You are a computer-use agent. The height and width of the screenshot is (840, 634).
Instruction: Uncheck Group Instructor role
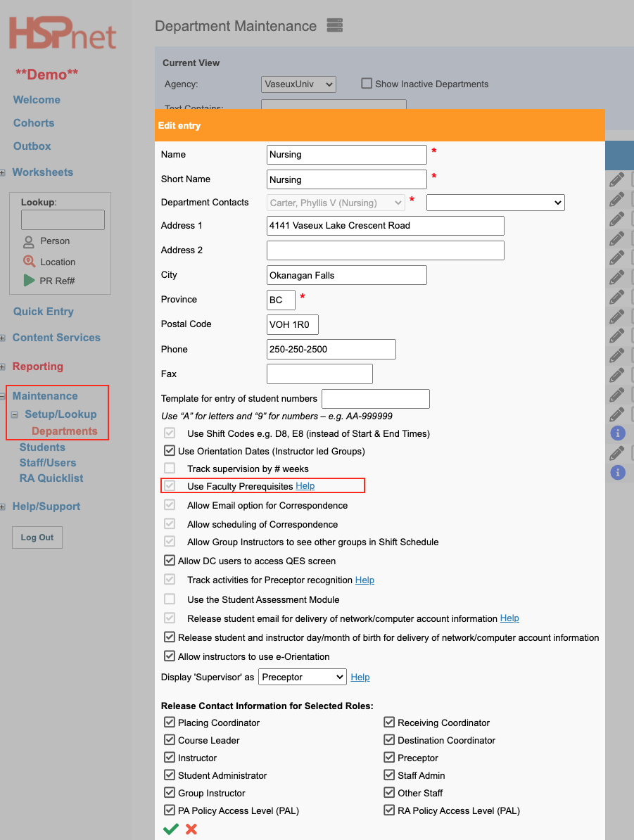click(x=170, y=792)
